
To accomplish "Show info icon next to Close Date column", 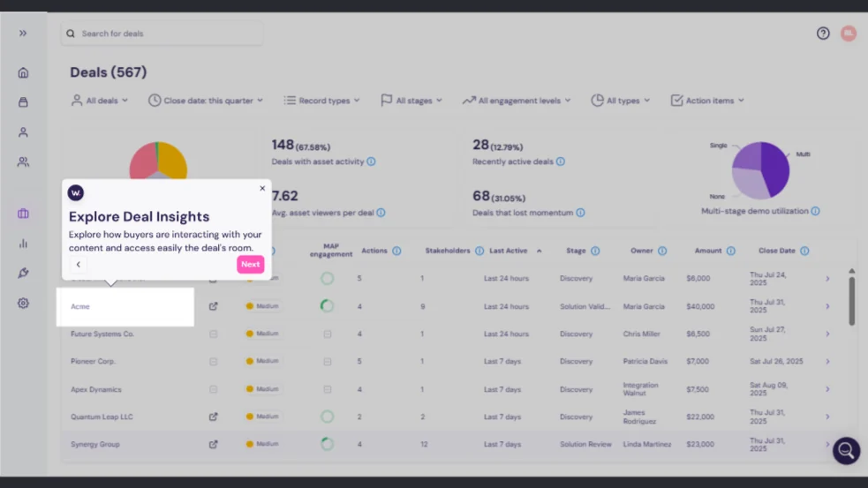I will click(804, 251).
